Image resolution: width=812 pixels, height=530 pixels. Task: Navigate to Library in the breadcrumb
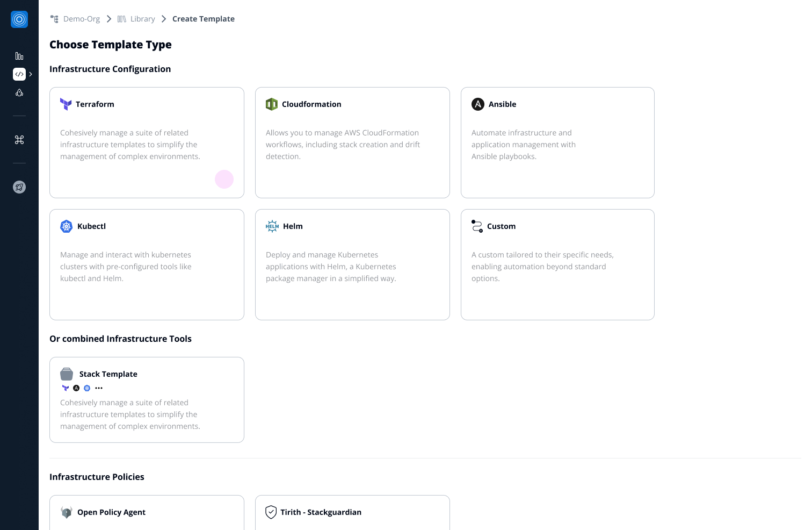pos(142,19)
